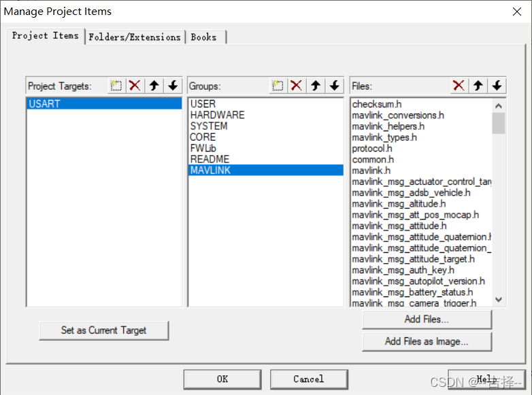Switch to the Project Items tab
532x395 pixels.
(x=46, y=35)
